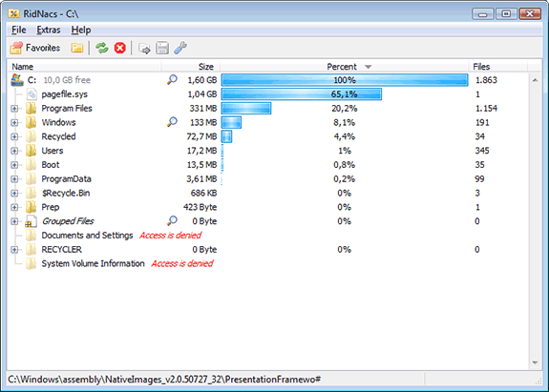549x392 pixels.
Task: Sort by the Size column header
Action: (191, 67)
